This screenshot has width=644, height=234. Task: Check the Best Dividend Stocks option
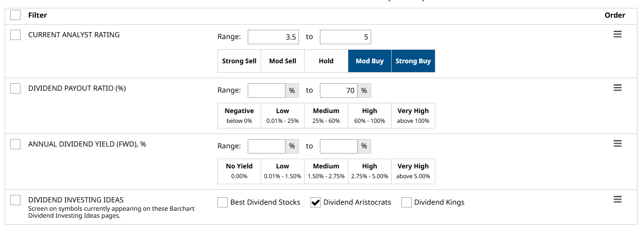click(223, 202)
